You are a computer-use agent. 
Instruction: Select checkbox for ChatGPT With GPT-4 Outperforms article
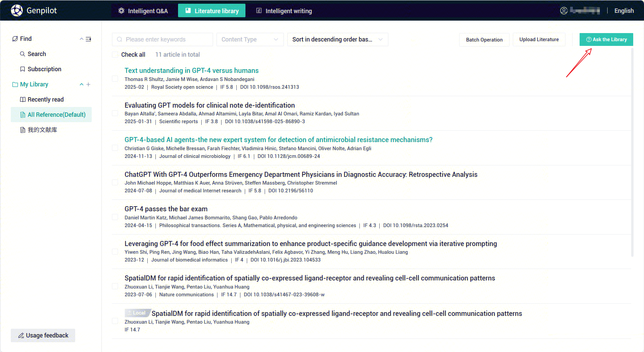pos(115,182)
